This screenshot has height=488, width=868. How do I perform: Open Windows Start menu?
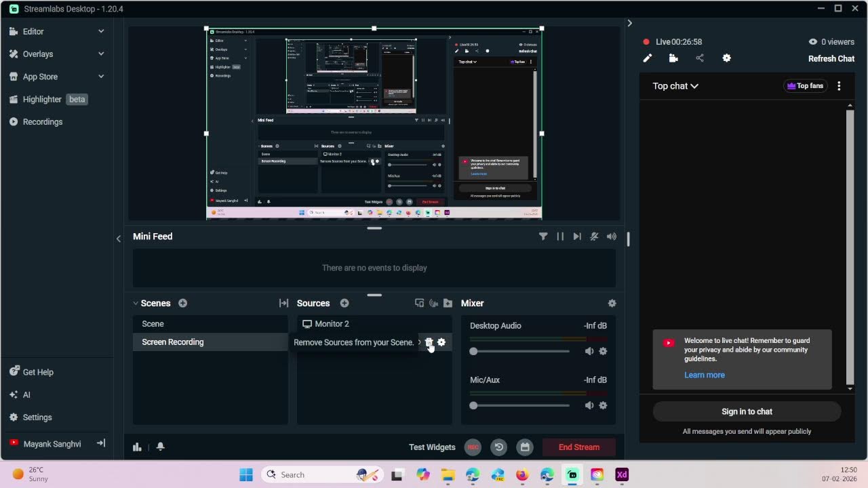click(x=246, y=474)
